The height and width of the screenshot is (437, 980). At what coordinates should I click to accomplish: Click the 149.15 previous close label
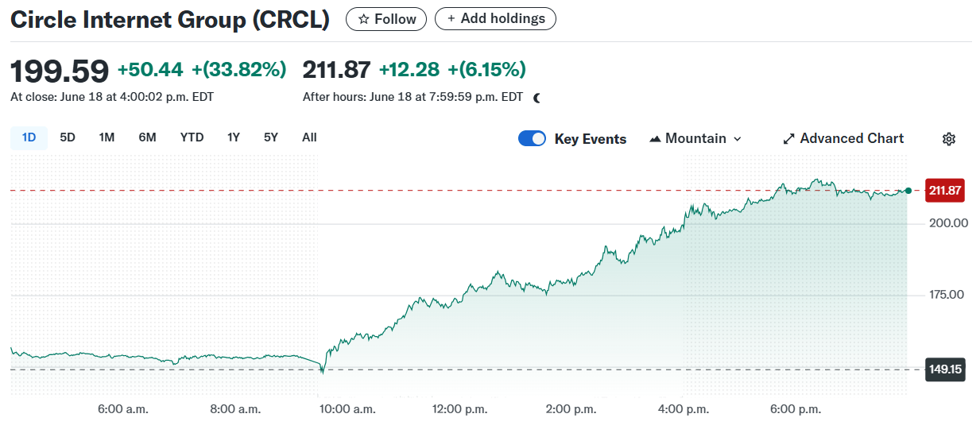point(945,369)
